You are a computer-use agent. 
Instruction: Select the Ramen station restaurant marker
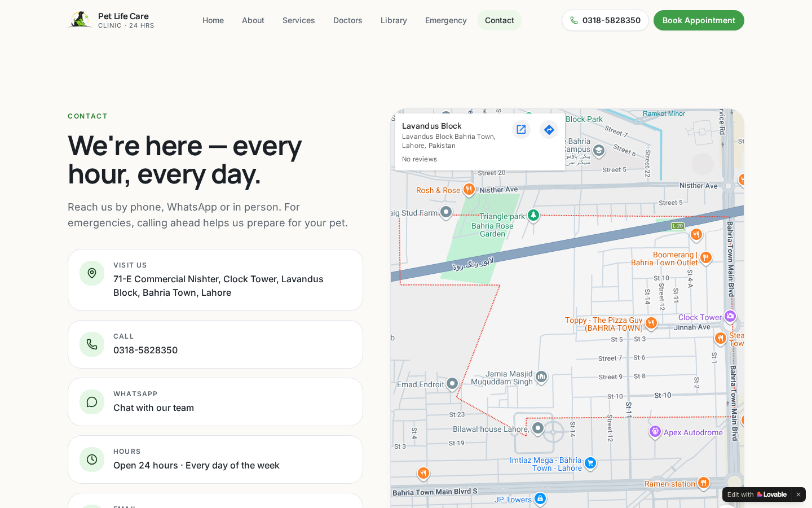tap(703, 483)
